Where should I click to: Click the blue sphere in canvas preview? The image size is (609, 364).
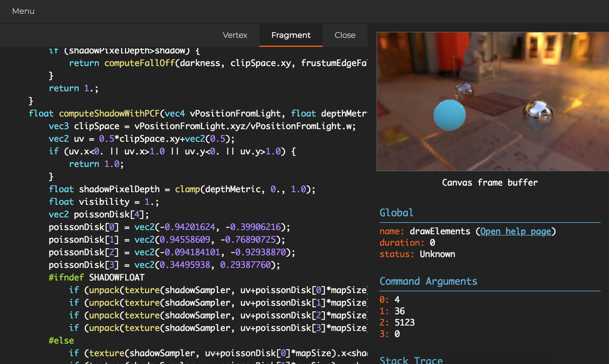tap(449, 115)
